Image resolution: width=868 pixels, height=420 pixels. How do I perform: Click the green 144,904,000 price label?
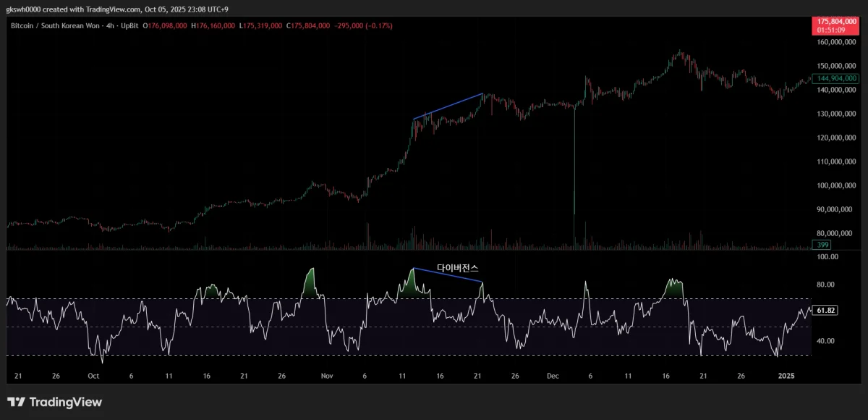(x=836, y=78)
